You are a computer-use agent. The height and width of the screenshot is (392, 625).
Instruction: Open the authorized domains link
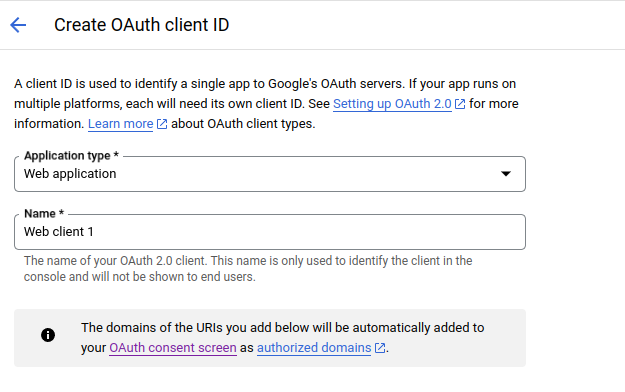(314, 347)
